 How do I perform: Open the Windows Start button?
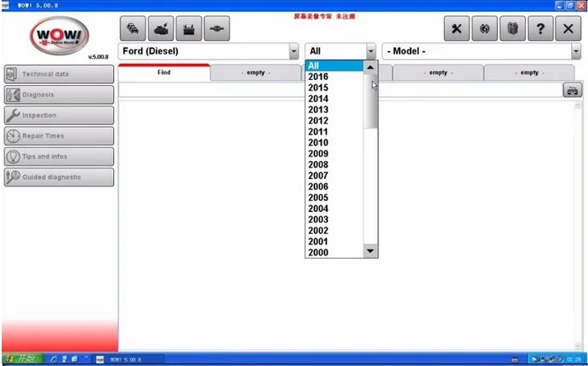(22, 359)
